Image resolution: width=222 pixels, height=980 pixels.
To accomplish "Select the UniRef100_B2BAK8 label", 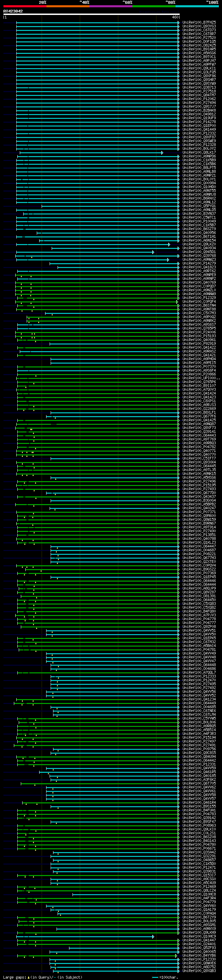I will (199, 110).
